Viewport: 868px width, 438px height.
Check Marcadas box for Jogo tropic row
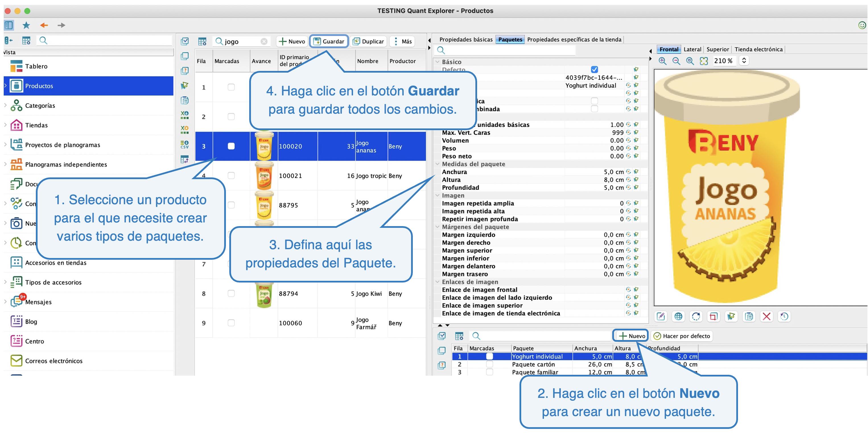(x=231, y=175)
